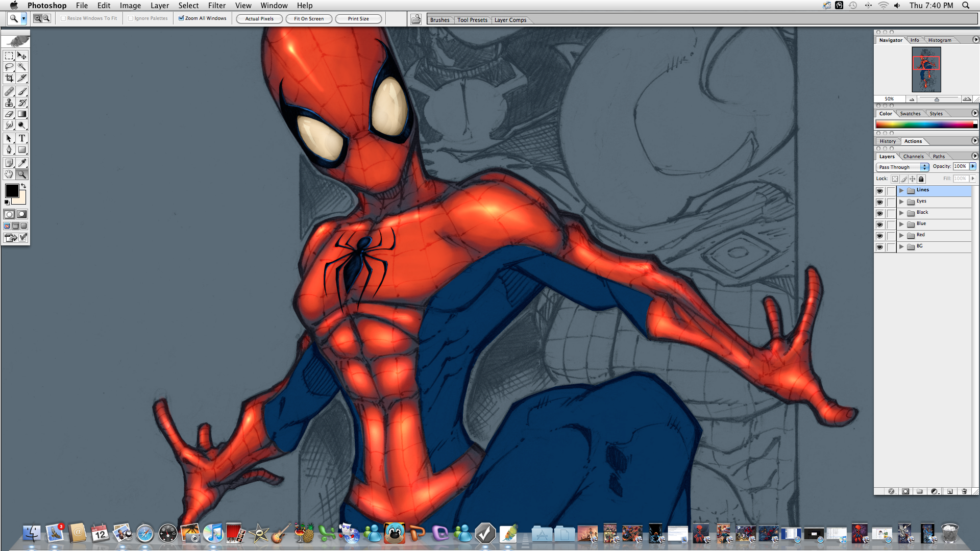Open the file browser icon in options bar
This screenshot has width=980, height=551.
point(416,19)
